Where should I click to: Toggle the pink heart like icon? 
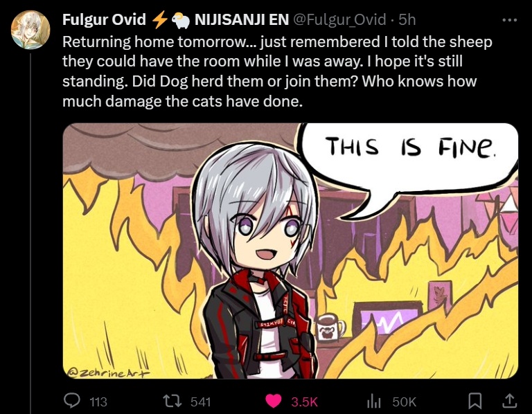tap(273, 401)
